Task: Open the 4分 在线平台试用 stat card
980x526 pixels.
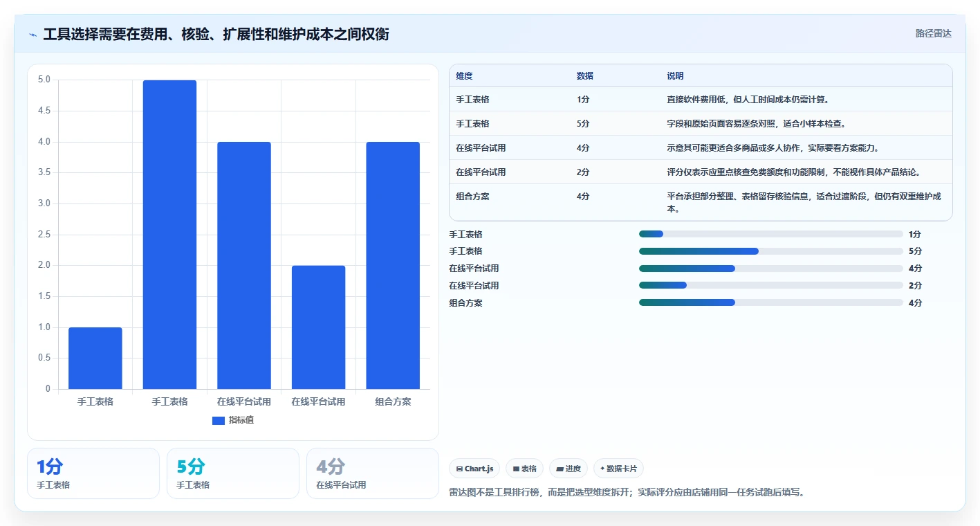Action: [373, 473]
